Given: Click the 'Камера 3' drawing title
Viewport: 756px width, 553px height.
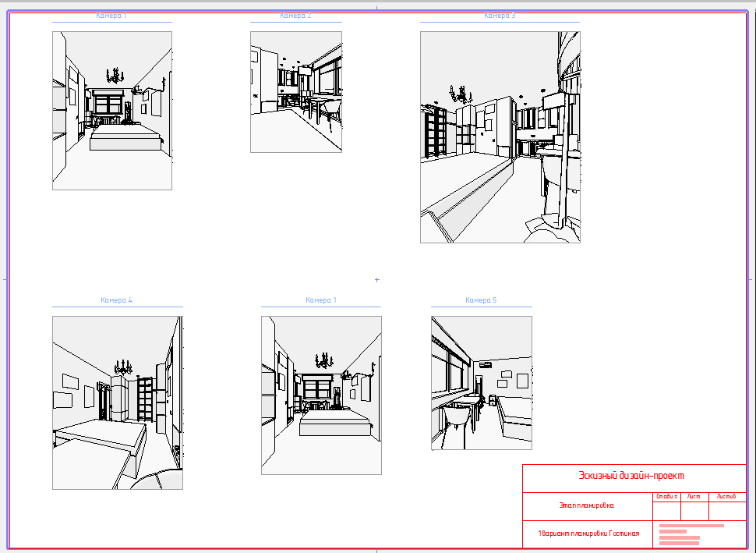Looking at the screenshot, I should click(x=500, y=16).
